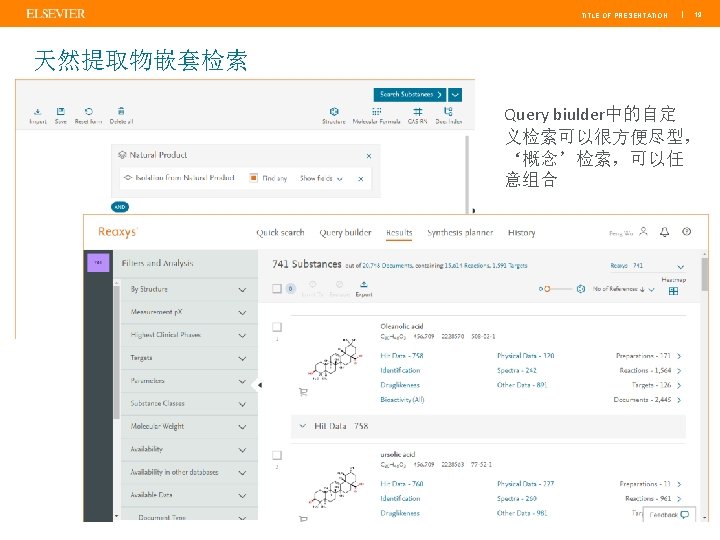Expand the Measurement pX filter

pos(189,312)
